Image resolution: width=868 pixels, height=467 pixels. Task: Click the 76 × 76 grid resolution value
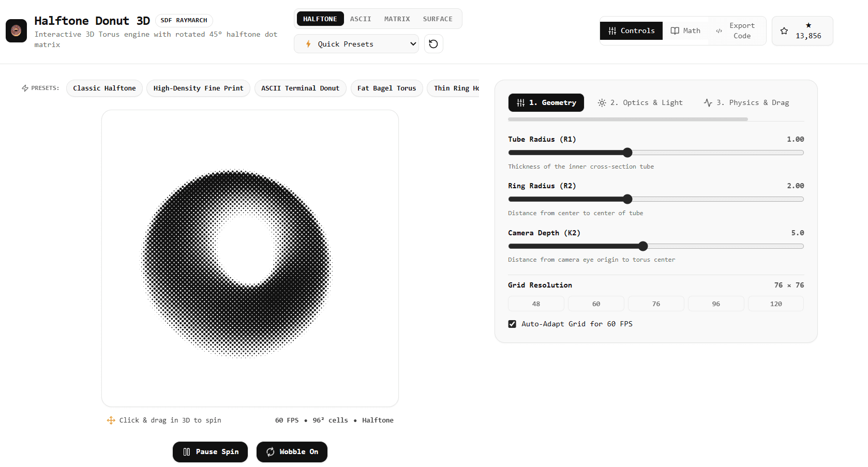tap(789, 285)
